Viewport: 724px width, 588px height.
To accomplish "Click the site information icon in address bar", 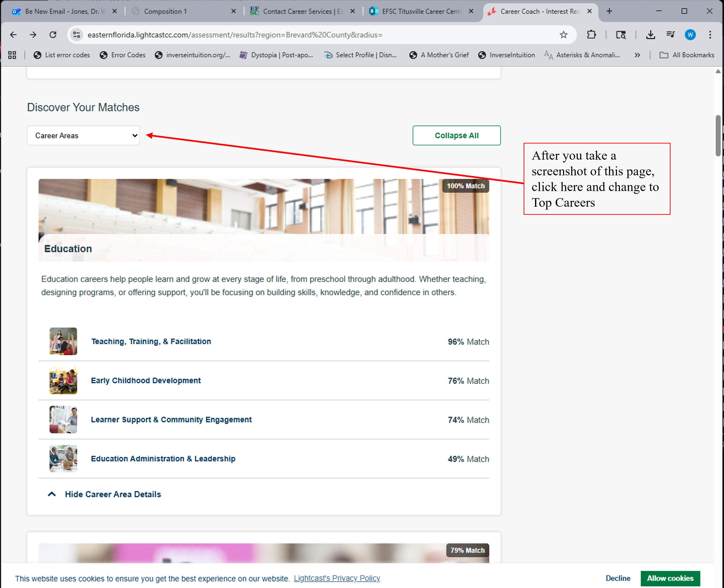I will click(x=77, y=34).
